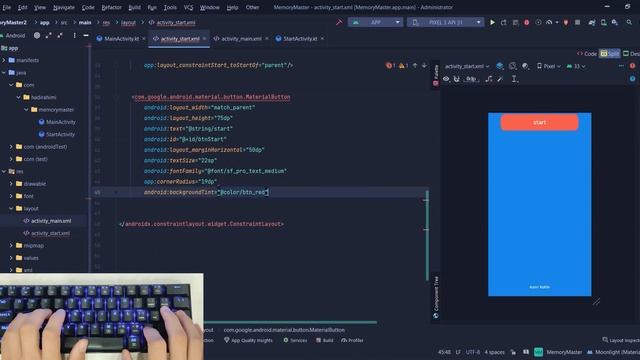Go to next highlighted error arrow

pyautogui.click(x=424, y=65)
